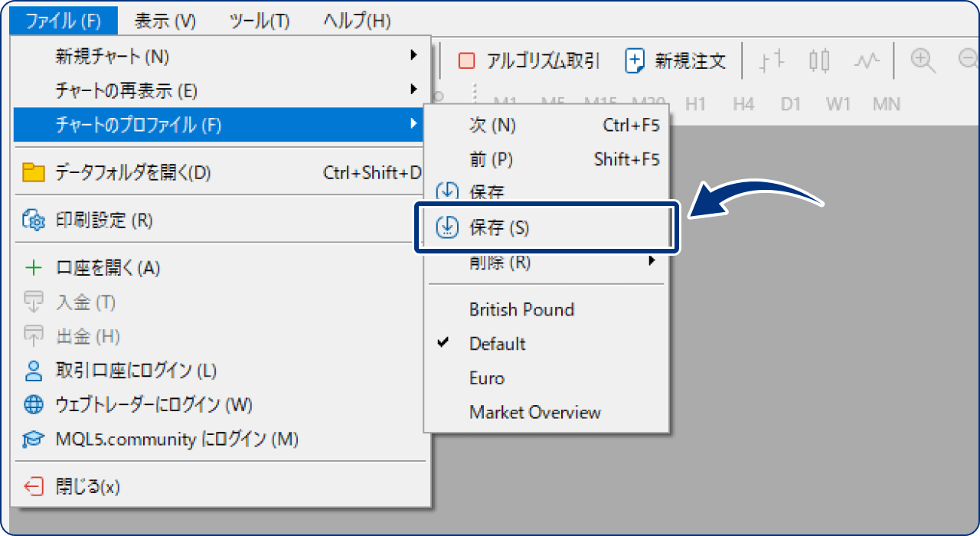
Task: Open the 新規注文 order window
Action: point(674,60)
